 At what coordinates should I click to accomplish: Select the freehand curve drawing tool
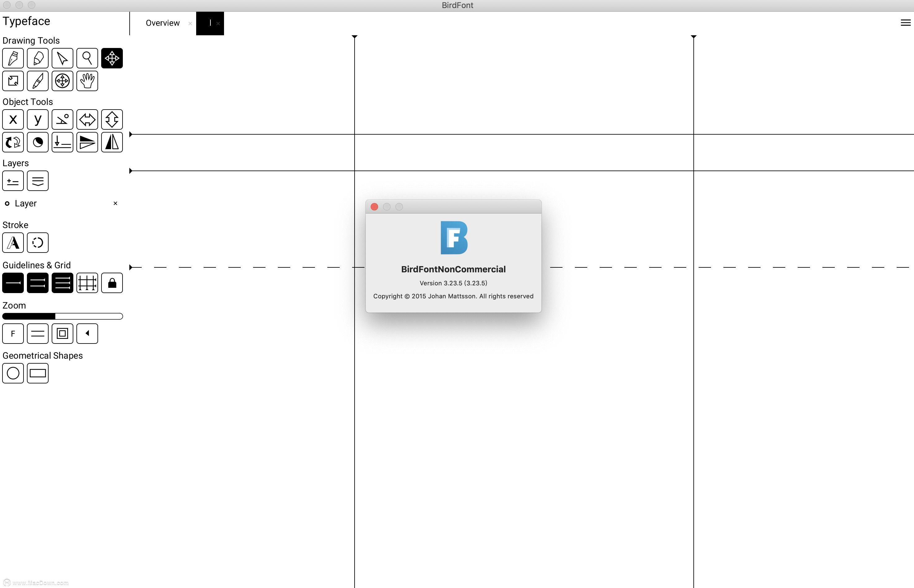click(x=38, y=58)
